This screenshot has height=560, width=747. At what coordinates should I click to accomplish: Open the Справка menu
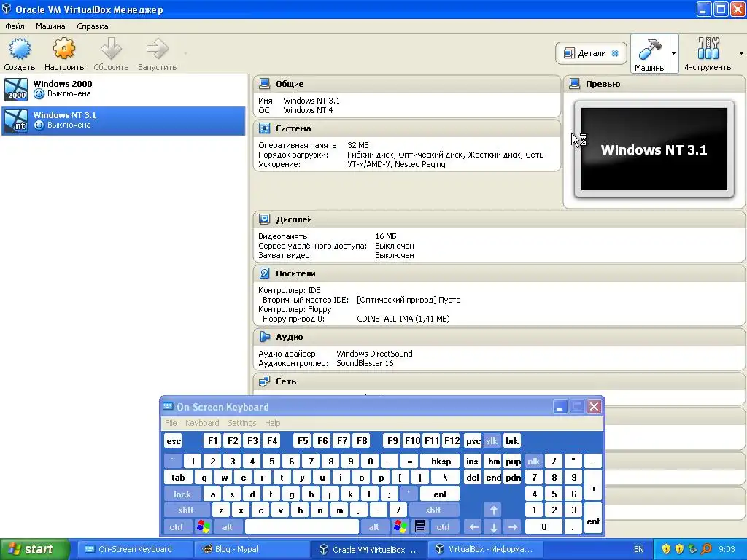93,26
